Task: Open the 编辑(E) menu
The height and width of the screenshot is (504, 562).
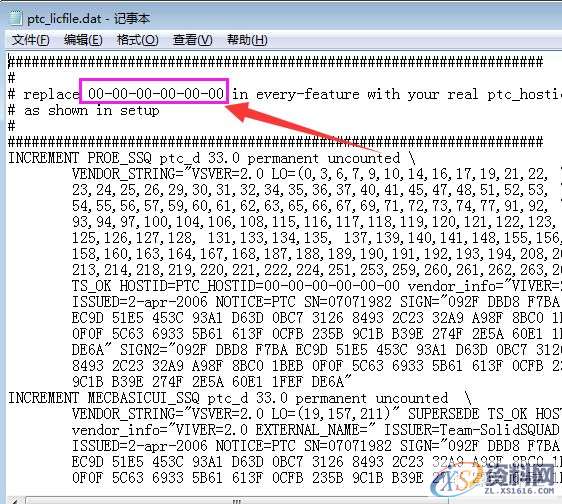Action: pos(83,40)
